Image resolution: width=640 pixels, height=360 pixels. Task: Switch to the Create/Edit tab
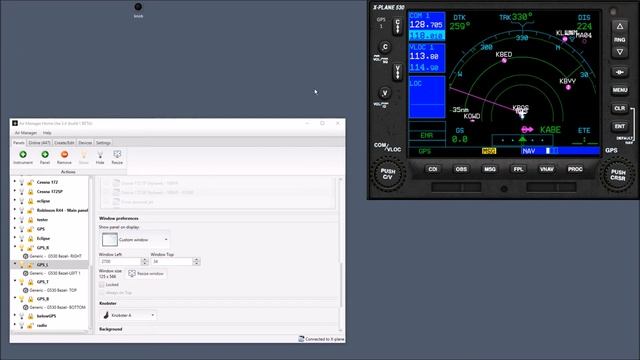64,143
